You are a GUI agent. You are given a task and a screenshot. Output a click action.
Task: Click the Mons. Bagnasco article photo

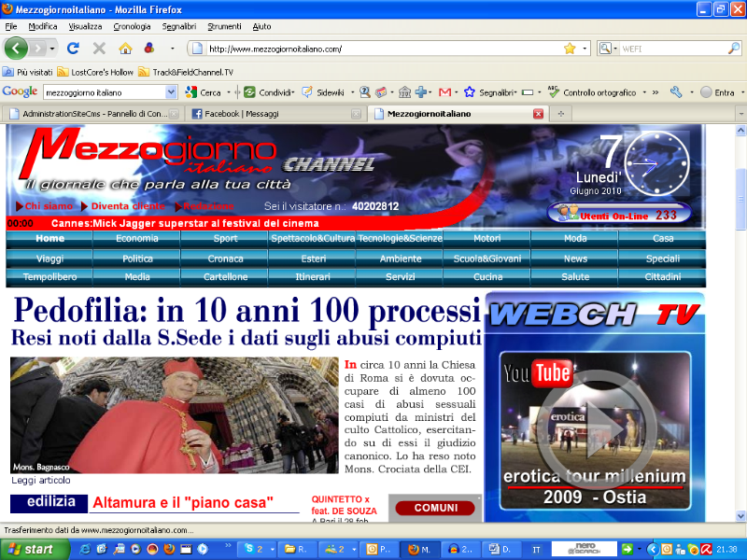175,414
